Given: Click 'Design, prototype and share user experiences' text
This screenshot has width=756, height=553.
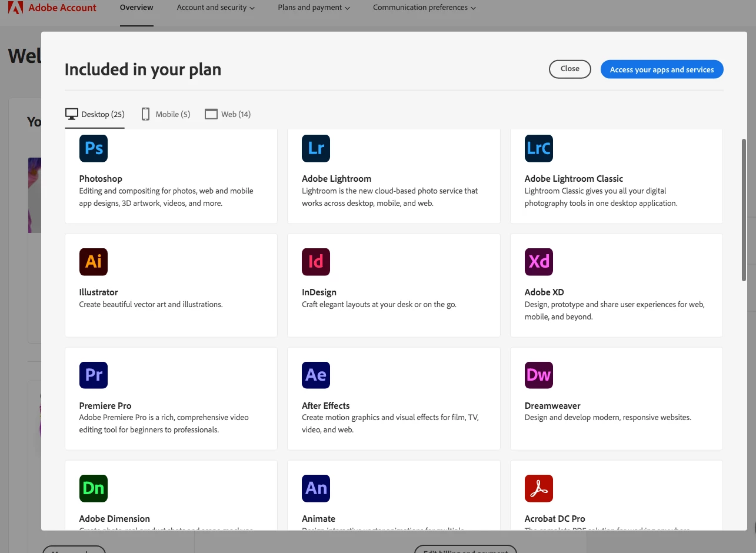Looking at the screenshot, I should (x=615, y=311).
